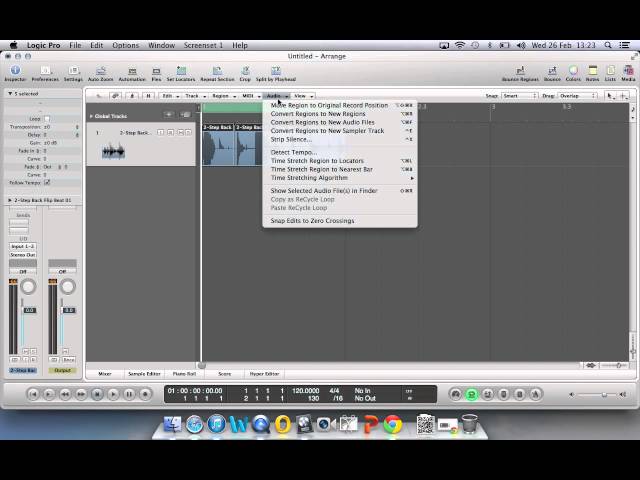Open the Track local menu dropdown
640x480 pixels.
195,96
